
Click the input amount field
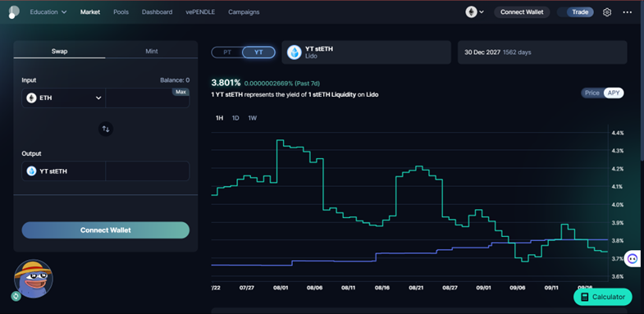(x=148, y=98)
